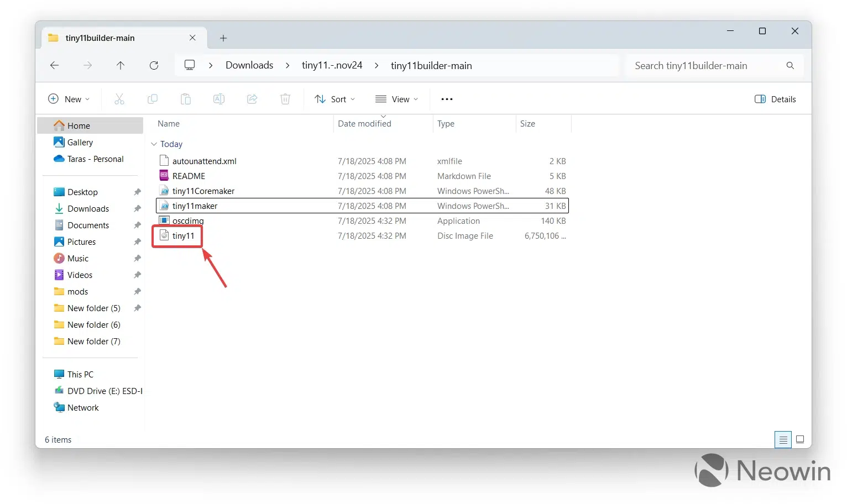Click the Copy icon in toolbar
This screenshot has width=847, height=504.
pyautogui.click(x=153, y=99)
